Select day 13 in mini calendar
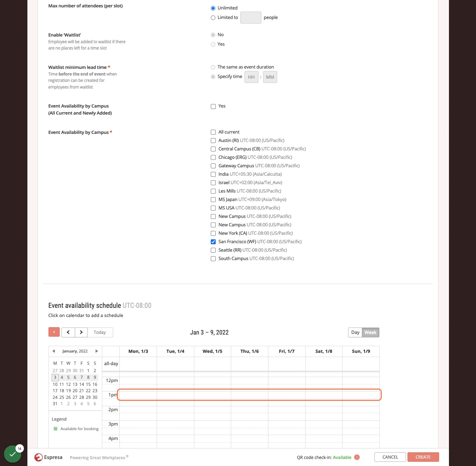Image resolution: width=476 pixels, height=466 pixels. [75, 384]
